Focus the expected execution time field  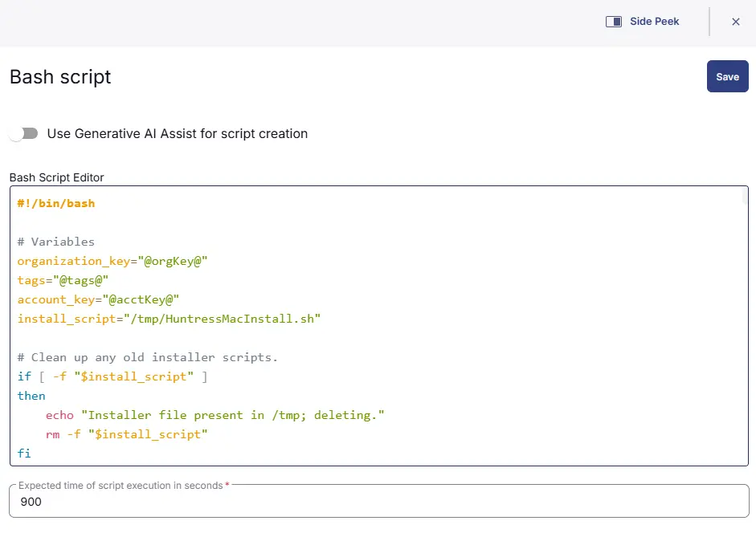[x=378, y=502]
